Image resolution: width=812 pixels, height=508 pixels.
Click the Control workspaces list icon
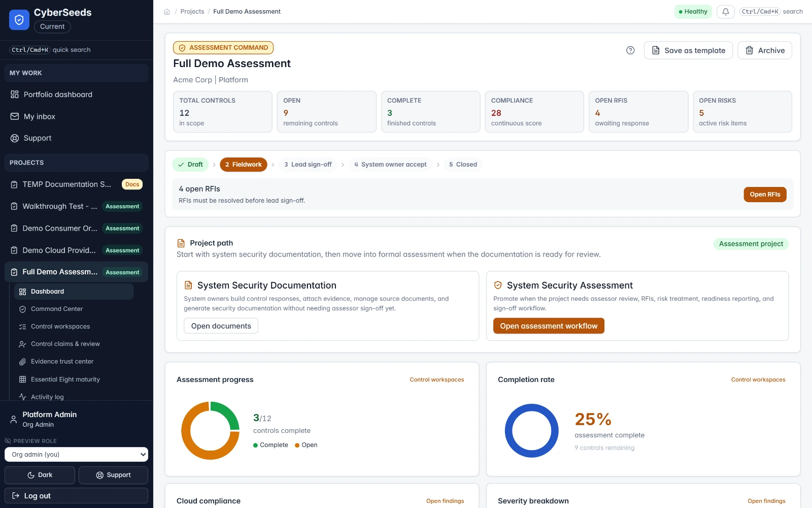coord(22,327)
